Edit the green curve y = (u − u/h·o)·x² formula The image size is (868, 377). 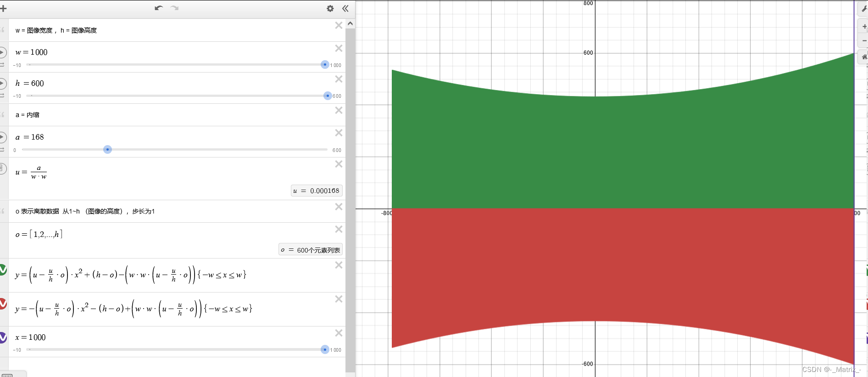131,275
